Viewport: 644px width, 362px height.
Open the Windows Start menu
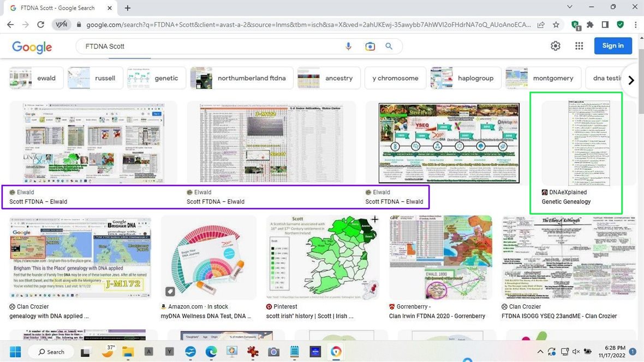point(15,352)
